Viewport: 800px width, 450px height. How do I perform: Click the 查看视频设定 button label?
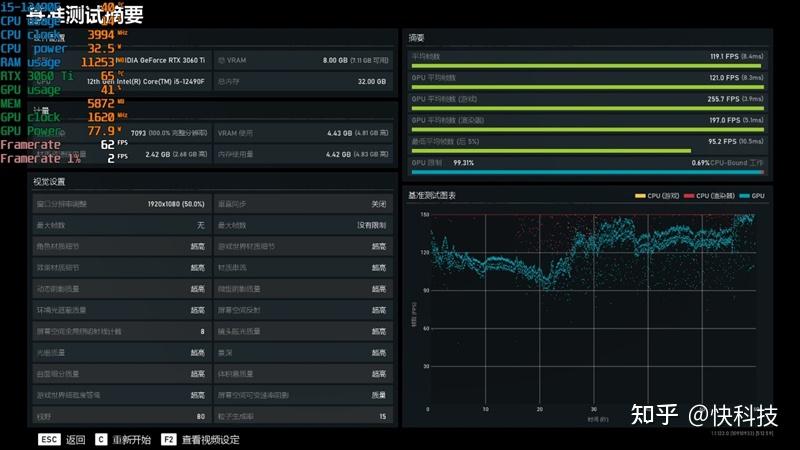pos(210,440)
